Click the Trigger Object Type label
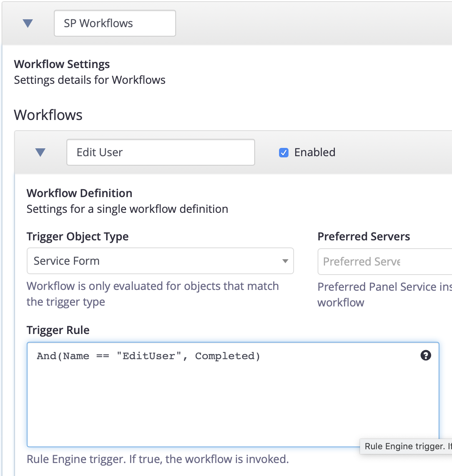The width and height of the screenshot is (452, 476). click(x=78, y=236)
